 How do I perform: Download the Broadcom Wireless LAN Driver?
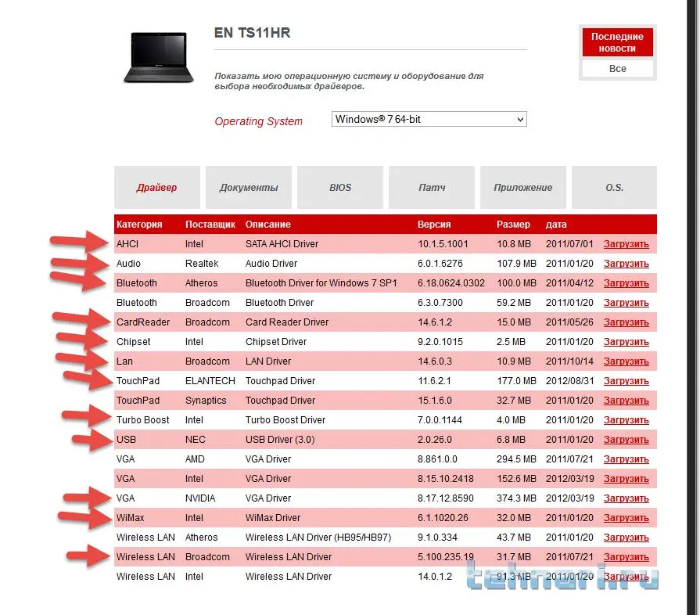coord(626,557)
